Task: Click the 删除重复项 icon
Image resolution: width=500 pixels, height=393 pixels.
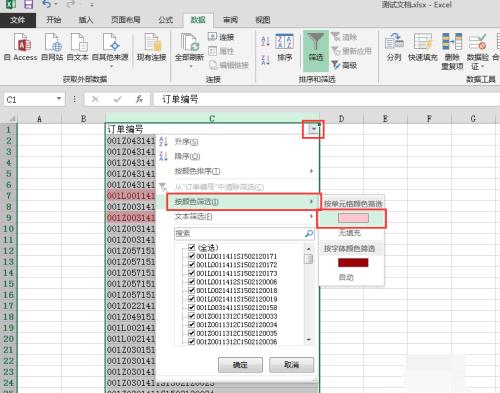Action: 452,42
